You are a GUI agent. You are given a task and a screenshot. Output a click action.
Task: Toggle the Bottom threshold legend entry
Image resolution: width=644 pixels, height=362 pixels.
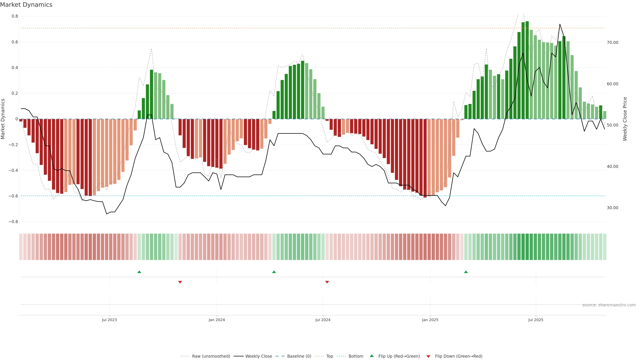pyautogui.click(x=356, y=356)
